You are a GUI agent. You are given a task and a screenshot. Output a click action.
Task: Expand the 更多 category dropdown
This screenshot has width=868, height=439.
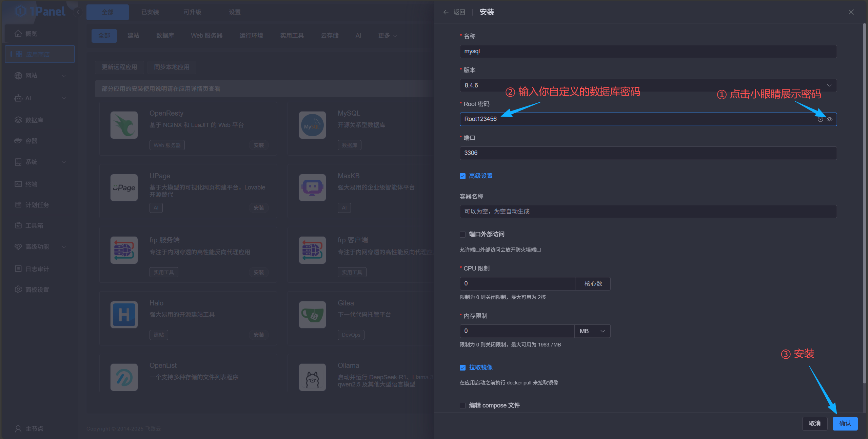387,36
